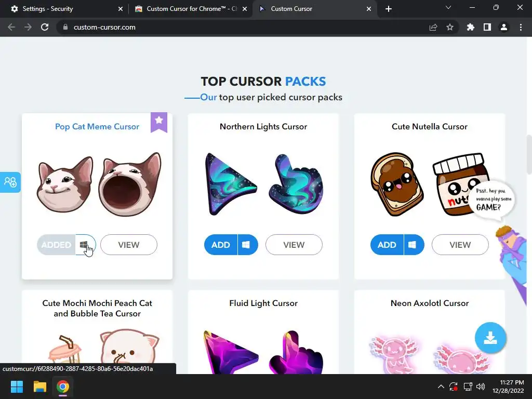Open the blue community users side button
This screenshot has width=532, height=399.
10,182
